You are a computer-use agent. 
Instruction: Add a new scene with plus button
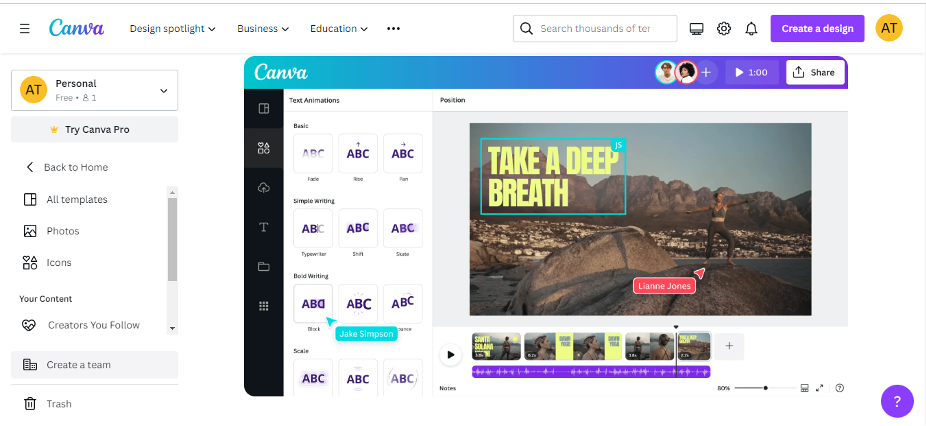tap(729, 346)
